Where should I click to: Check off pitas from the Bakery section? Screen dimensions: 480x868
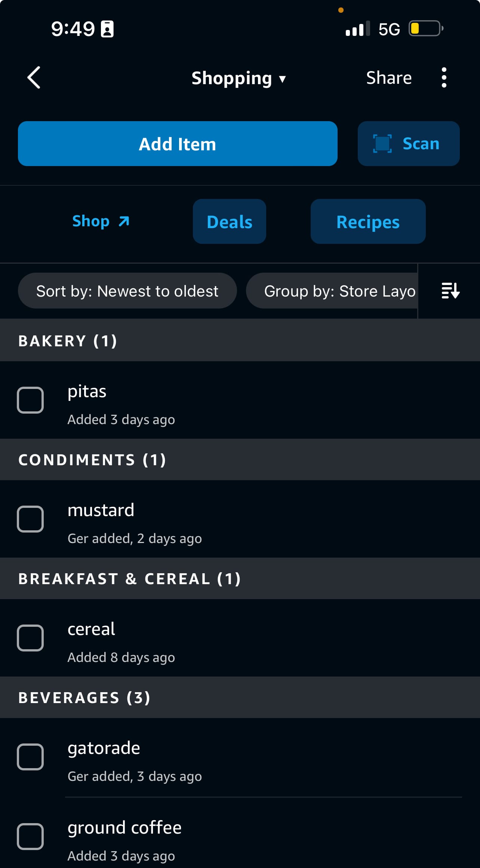30,401
